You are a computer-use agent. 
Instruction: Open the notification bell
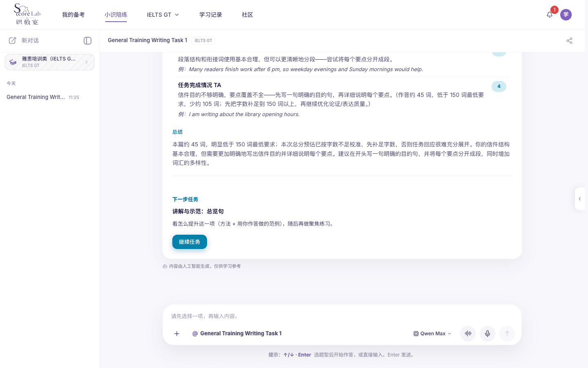pyautogui.click(x=550, y=15)
